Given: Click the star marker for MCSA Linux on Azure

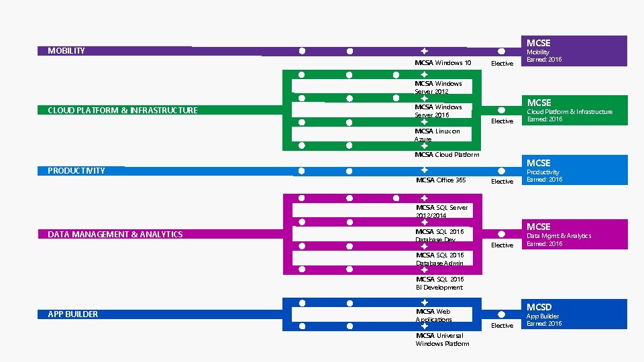Looking at the screenshot, I should [x=424, y=122].
